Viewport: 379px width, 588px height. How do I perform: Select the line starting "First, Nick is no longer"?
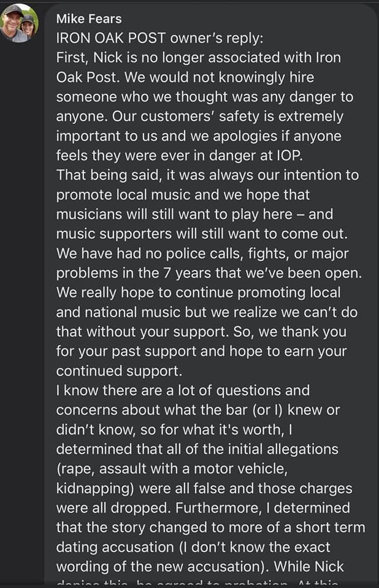point(199,58)
